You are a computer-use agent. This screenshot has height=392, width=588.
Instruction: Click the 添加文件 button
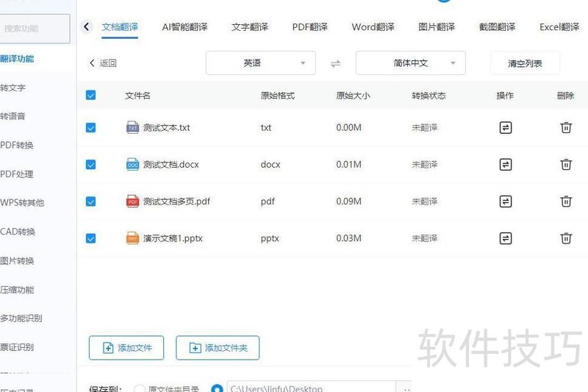(126, 348)
